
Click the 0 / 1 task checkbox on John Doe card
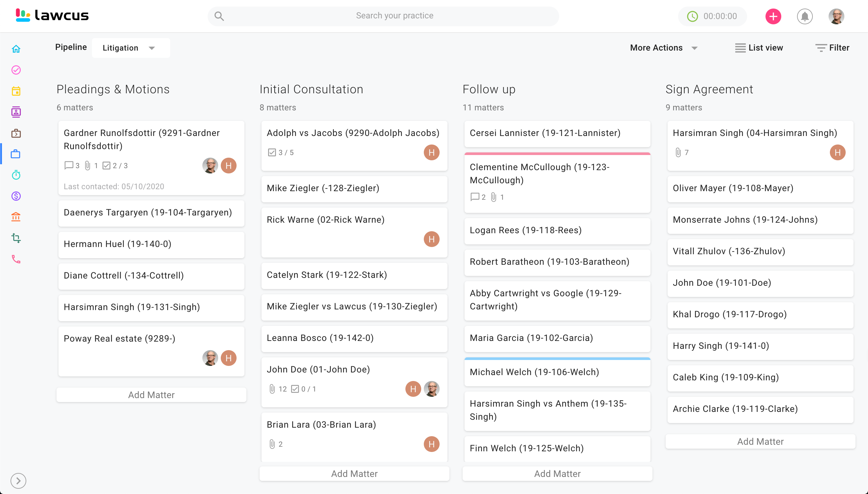(x=295, y=389)
